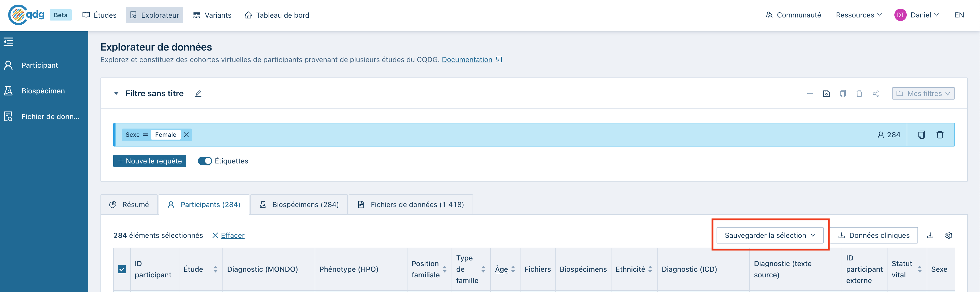
Task: Duplicate the query via copy icon in blue bar
Action: 921,135
